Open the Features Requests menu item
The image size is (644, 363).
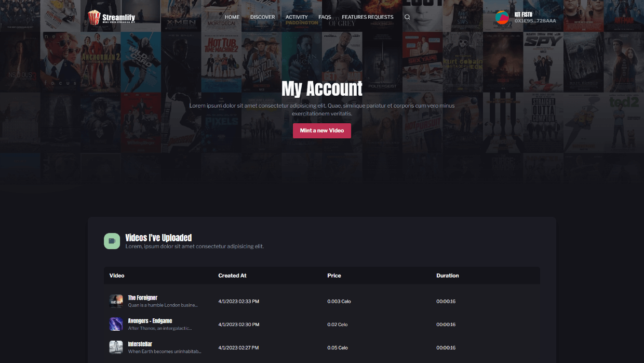[x=368, y=17]
